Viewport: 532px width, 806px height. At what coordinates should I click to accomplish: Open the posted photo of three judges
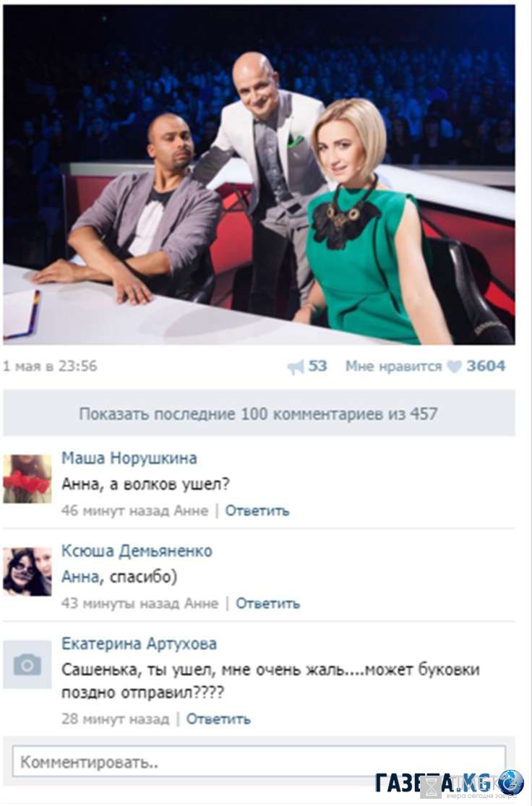(259, 175)
